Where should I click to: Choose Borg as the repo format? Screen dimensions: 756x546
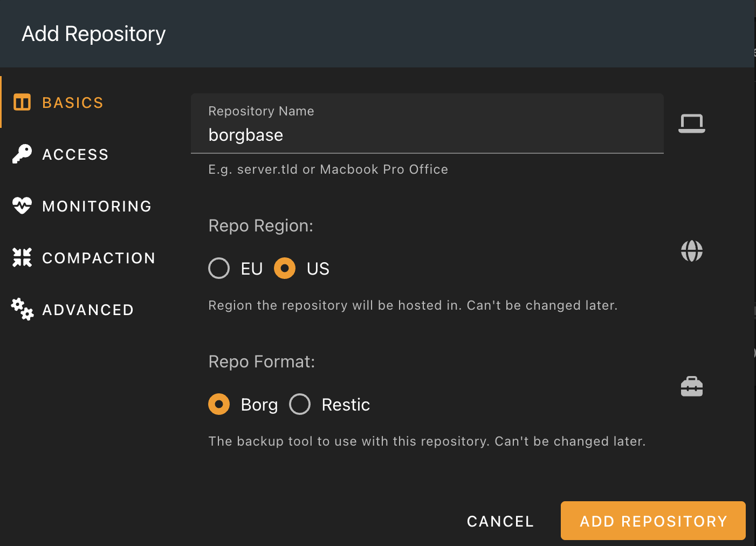(219, 404)
